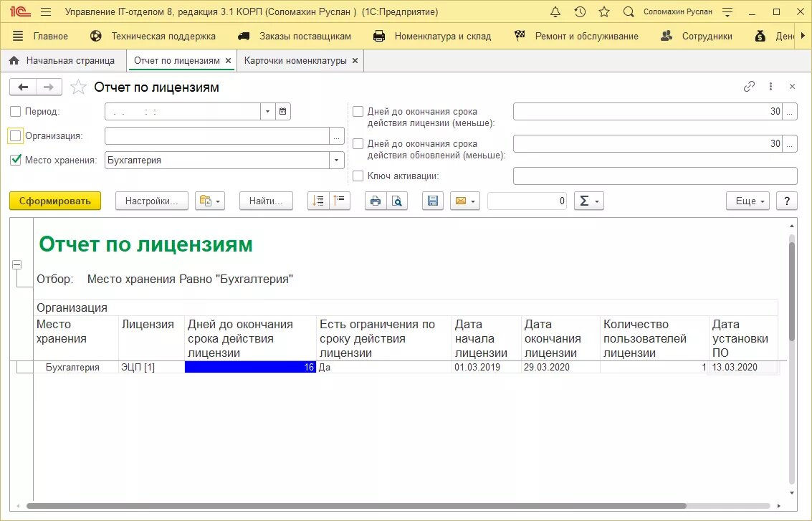Open Ремонт и обслуживание section

tap(587, 37)
